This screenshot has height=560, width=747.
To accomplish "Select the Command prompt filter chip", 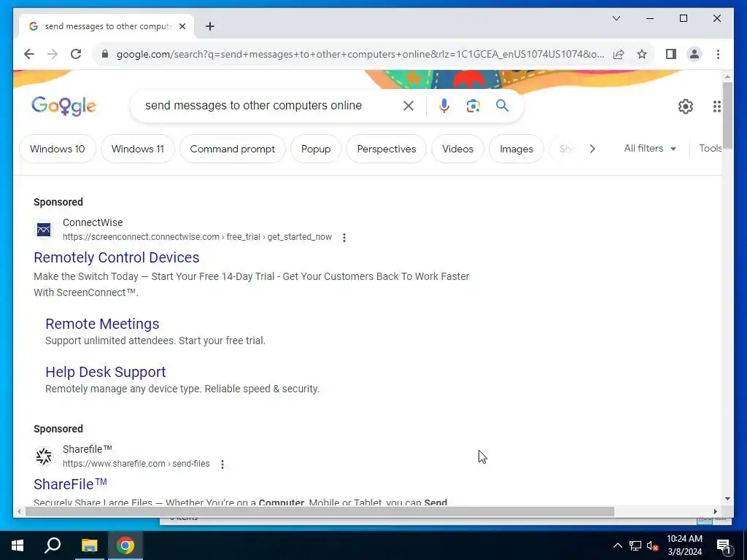I will [x=233, y=149].
